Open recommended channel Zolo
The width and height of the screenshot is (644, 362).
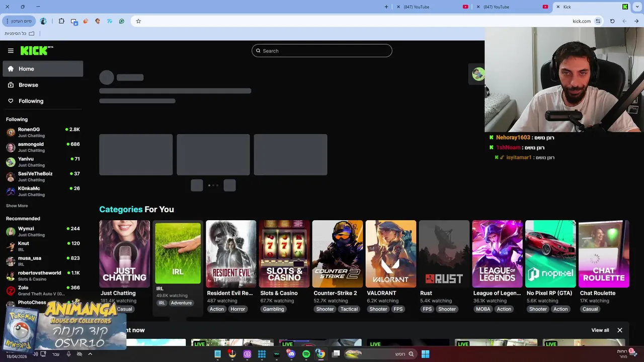click(43, 290)
